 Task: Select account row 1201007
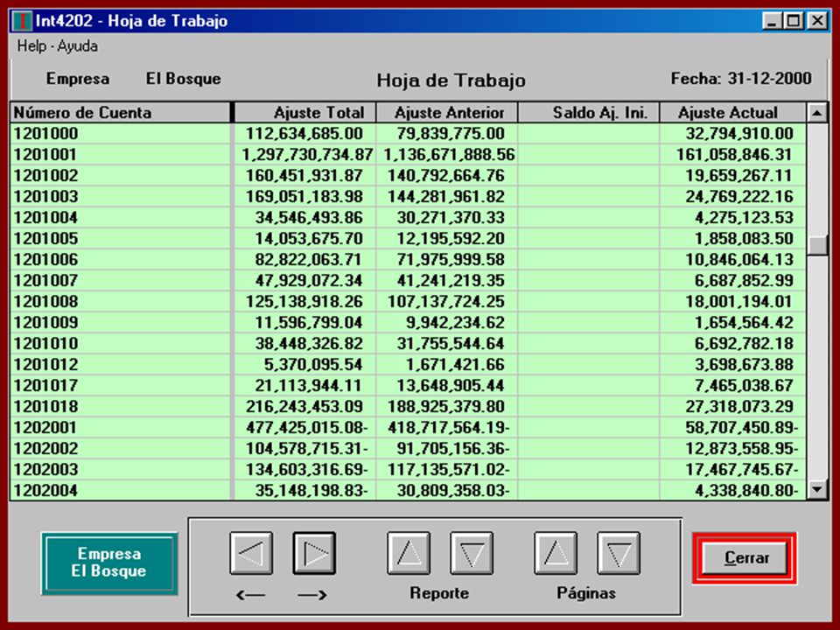coord(409,280)
